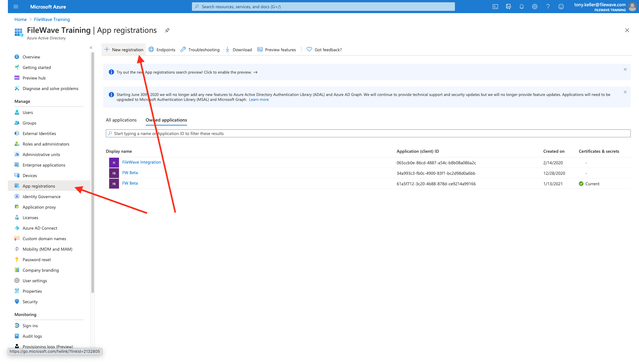The width and height of the screenshot is (639, 364).
Task: Open Preview hub
Action: click(34, 78)
